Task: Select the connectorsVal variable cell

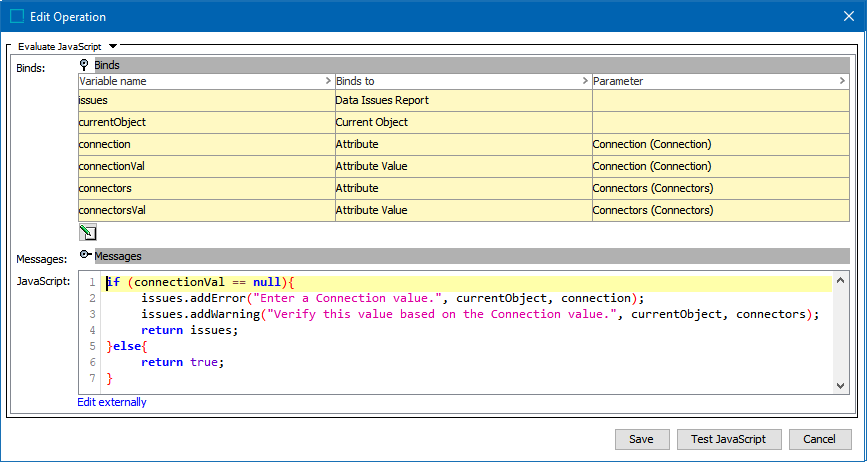Action: 205,210
